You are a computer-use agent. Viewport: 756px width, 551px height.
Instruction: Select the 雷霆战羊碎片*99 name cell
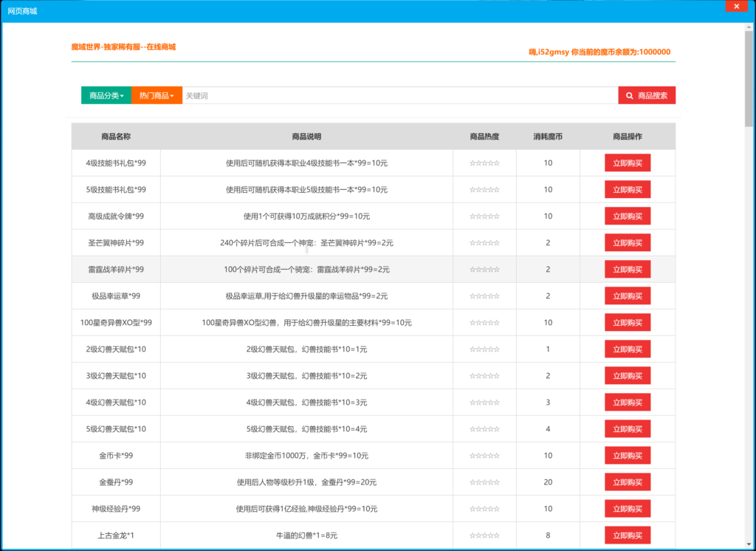click(x=116, y=270)
